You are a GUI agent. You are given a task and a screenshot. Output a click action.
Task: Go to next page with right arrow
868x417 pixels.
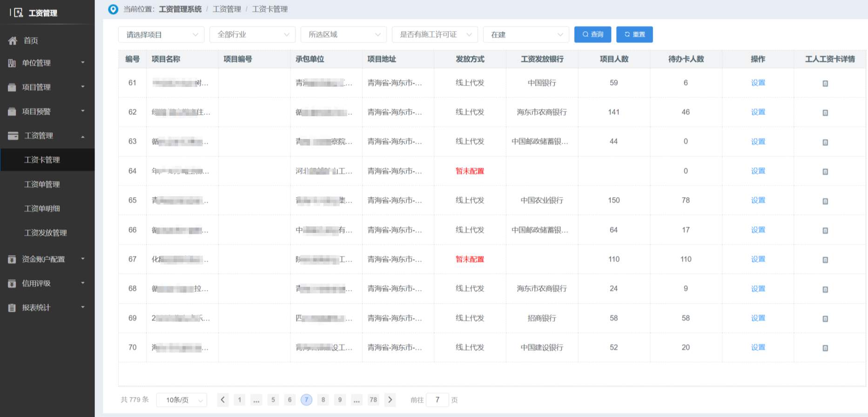[x=390, y=400]
